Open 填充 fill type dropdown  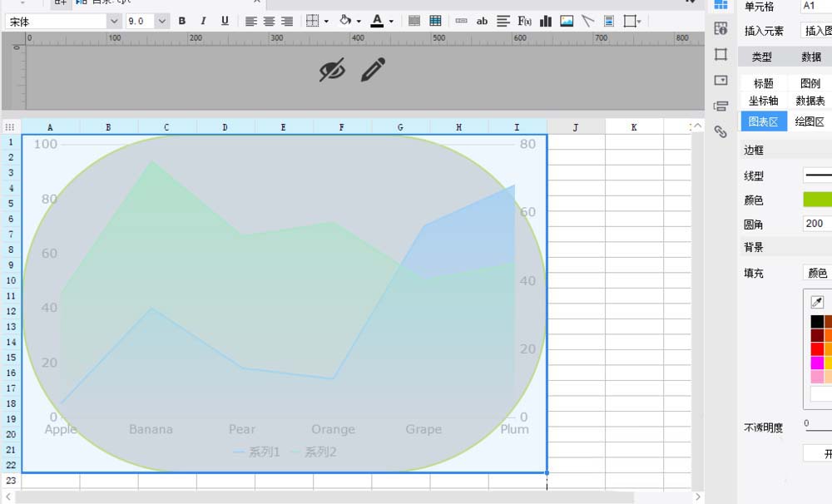click(818, 273)
